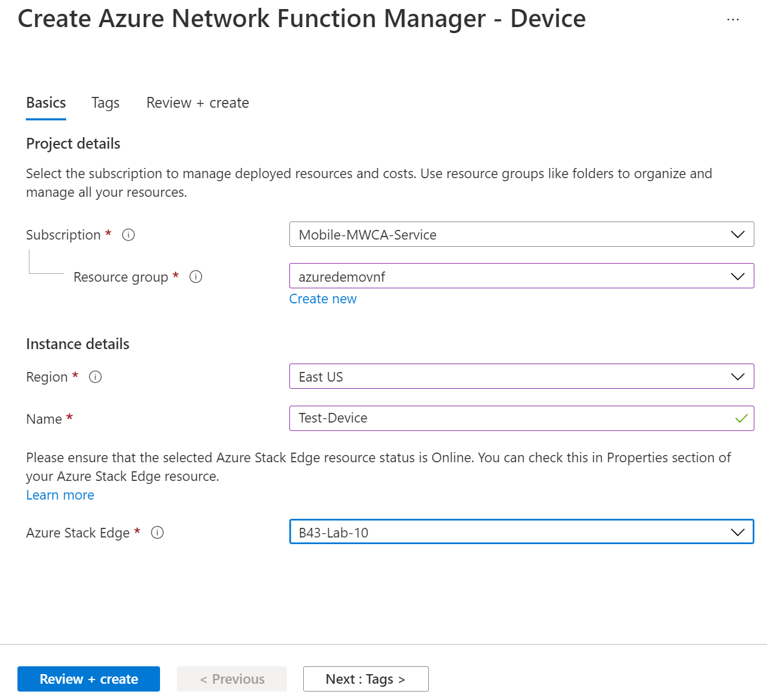Click Create new under Resource group
Image resolution: width=767 pixels, height=700 pixels.
(323, 299)
